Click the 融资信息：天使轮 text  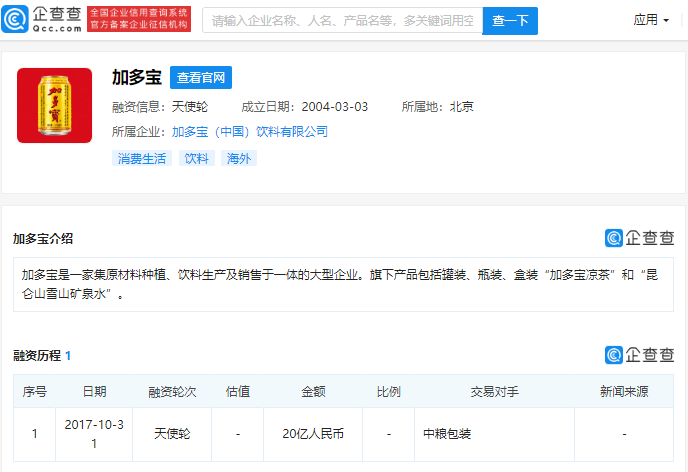(x=160, y=107)
